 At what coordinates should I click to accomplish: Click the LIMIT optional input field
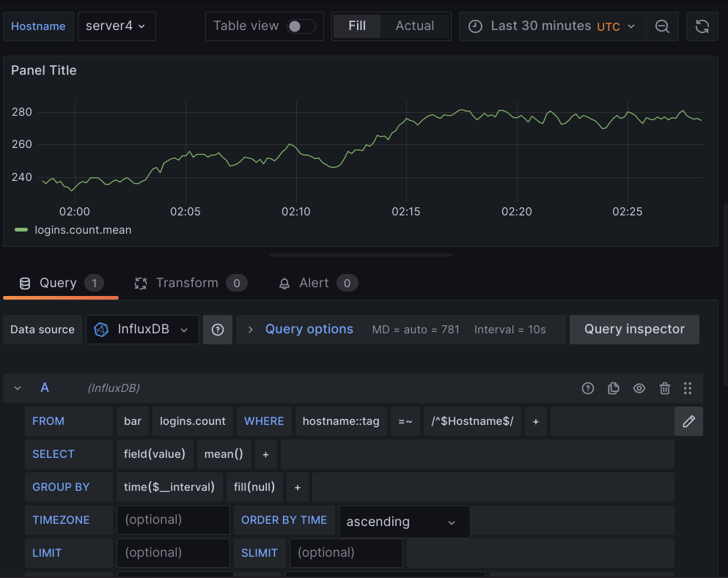173,552
